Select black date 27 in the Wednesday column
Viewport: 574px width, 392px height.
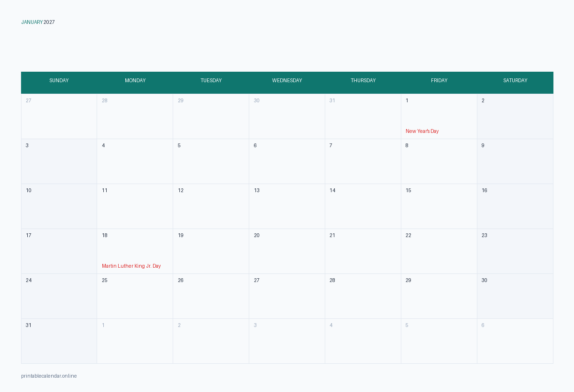(257, 281)
